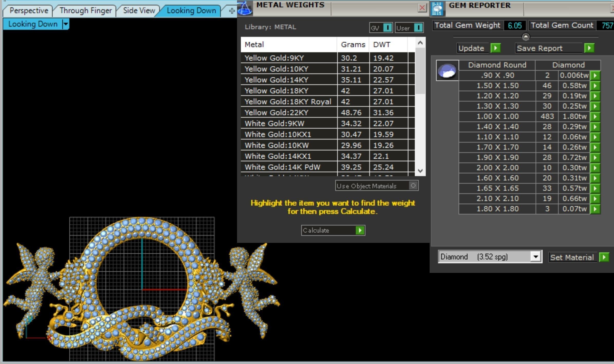Click green arrow beside Update
The height and width of the screenshot is (364, 614).
[496, 48]
